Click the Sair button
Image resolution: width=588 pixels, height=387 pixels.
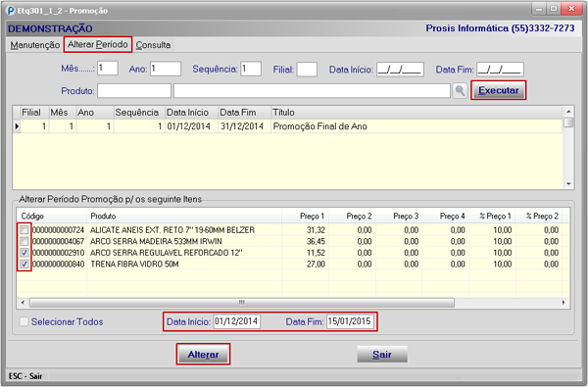click(x=382, y=355)
